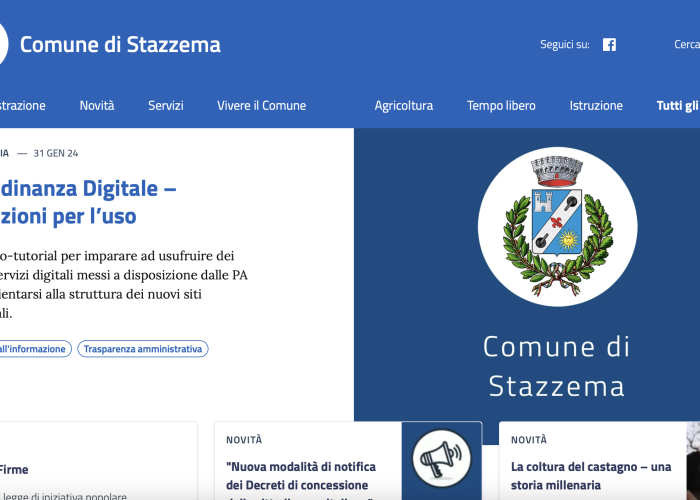
Task: Click the megaphone icon on the Novità card
Action: pyautogui.click(x=442, y=458)
